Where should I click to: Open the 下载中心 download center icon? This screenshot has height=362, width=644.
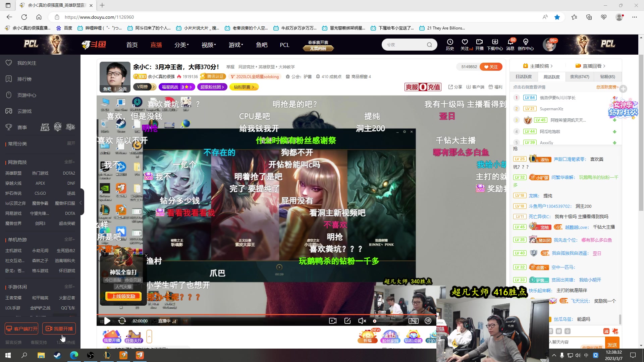495,45
